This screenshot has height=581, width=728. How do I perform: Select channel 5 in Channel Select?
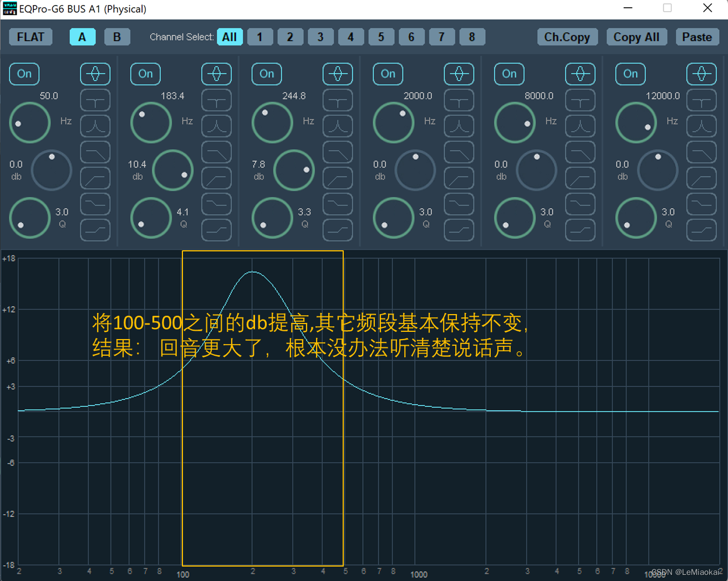click(381, 37)
